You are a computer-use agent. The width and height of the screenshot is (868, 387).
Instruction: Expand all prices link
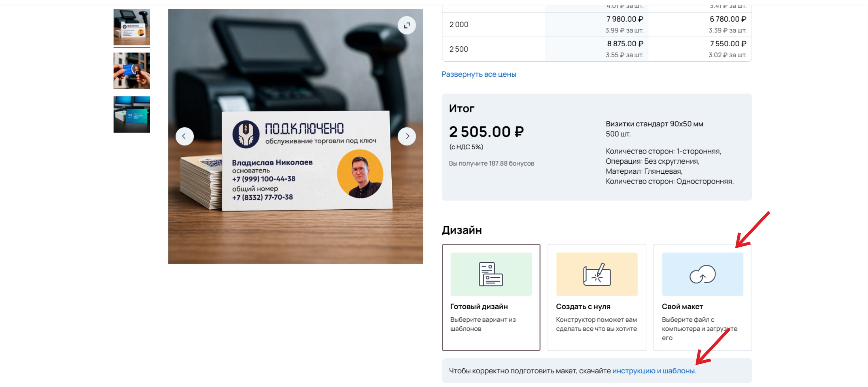(479, 74)
